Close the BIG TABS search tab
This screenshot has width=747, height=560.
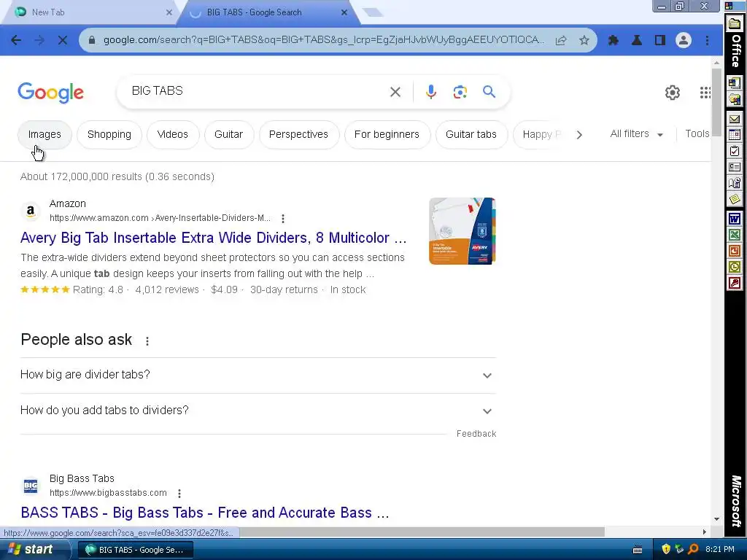(344, 12)
